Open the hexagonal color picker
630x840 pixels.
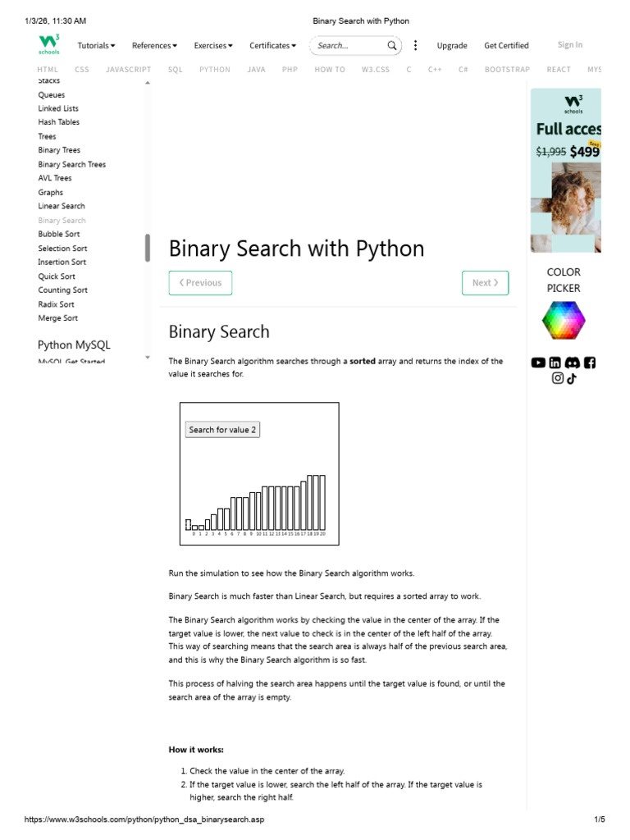point(564,321)
